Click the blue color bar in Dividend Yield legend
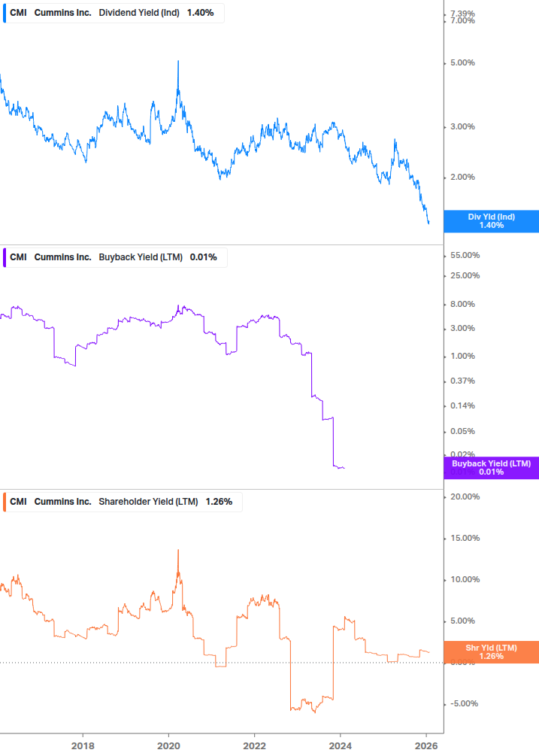 click(5, 13)
